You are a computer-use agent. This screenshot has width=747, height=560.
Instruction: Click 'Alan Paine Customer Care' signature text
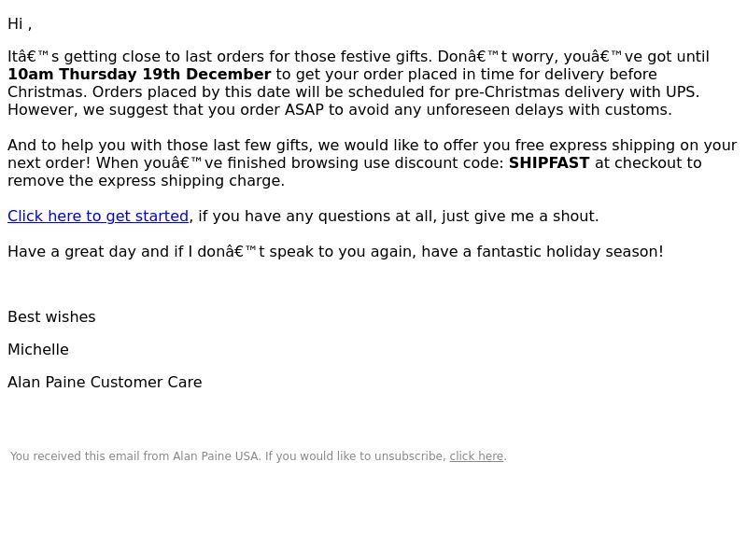[x=105, y=382]
